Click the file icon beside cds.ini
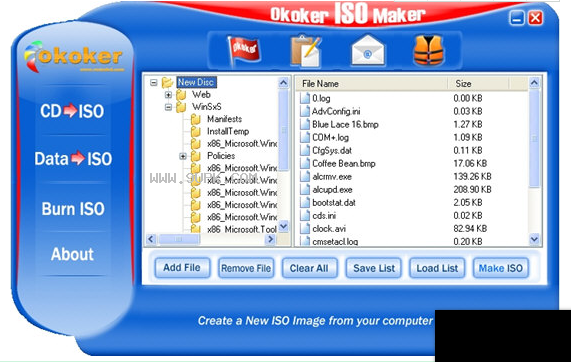The width and height of the screenshot is (571, 362). 305,216
